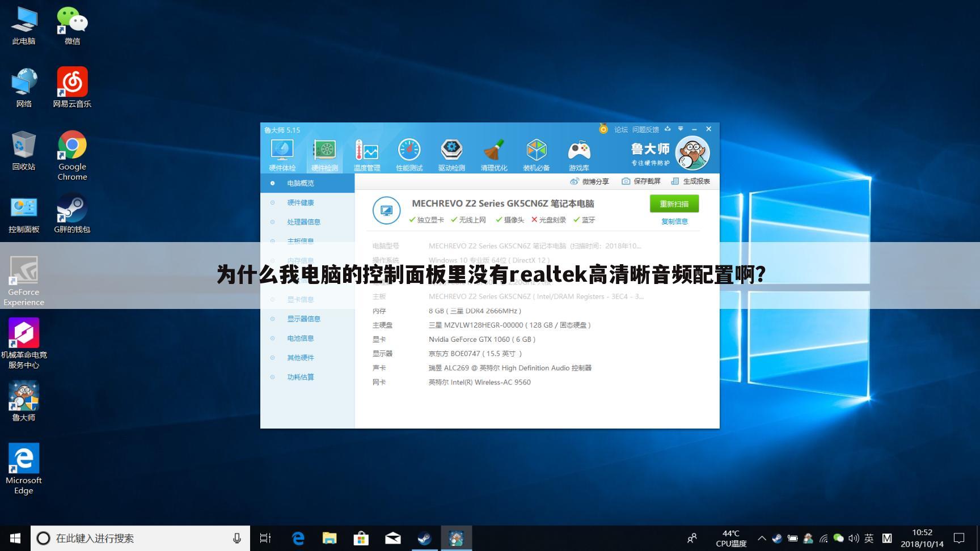Click Steam icon in the taskbar

(x=424, y=538)
